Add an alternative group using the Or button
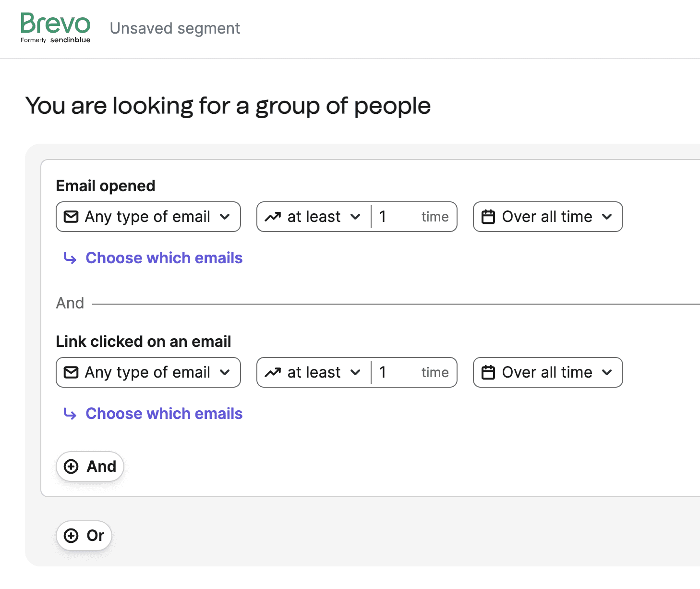 point(84,536)
